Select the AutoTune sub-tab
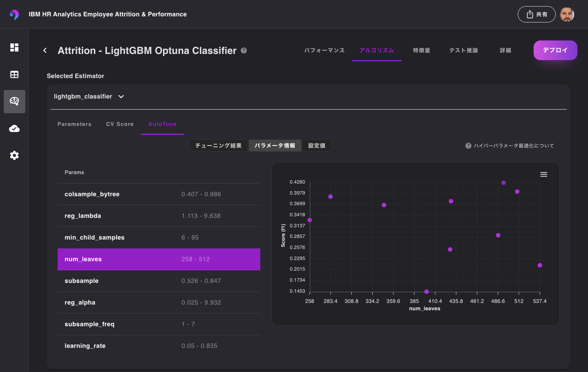The width and height of the screenshot is (588, 372). point(162,124)
